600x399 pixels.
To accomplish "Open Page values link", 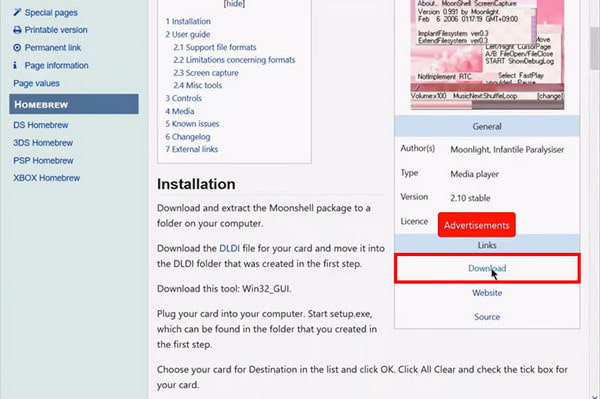I will coord(36,83).
